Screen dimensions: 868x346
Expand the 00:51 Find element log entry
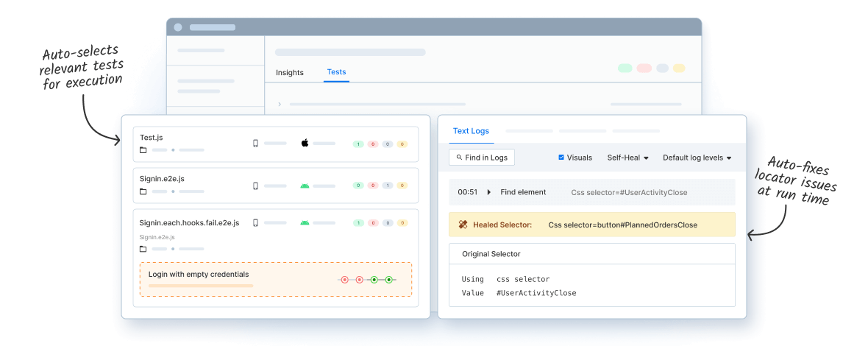pyautogui.click(x=489, y=192)
